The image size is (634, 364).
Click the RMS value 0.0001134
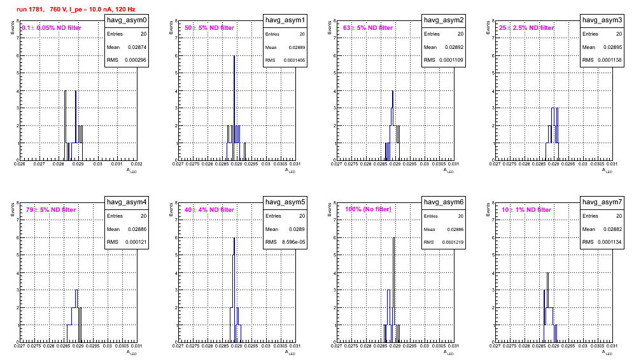click(610, 242)
